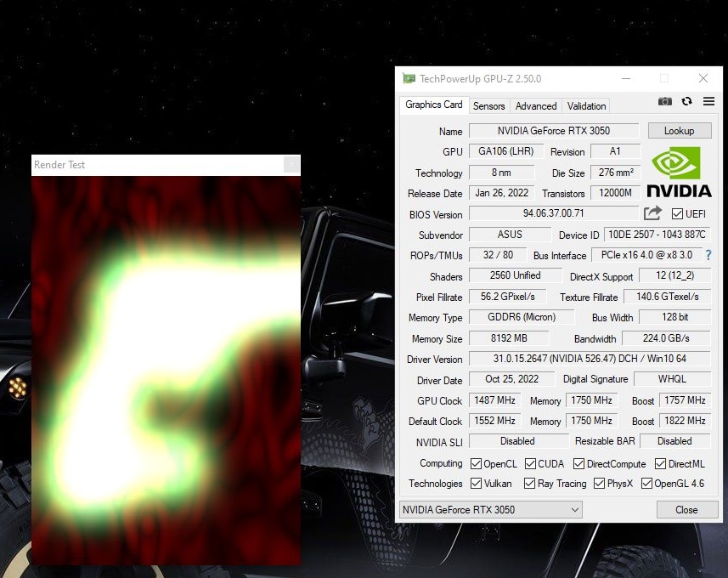The height and width of the screenshot is (578, 728).
Task: Click the bus interface question mark
Action: tap(708, 255)
